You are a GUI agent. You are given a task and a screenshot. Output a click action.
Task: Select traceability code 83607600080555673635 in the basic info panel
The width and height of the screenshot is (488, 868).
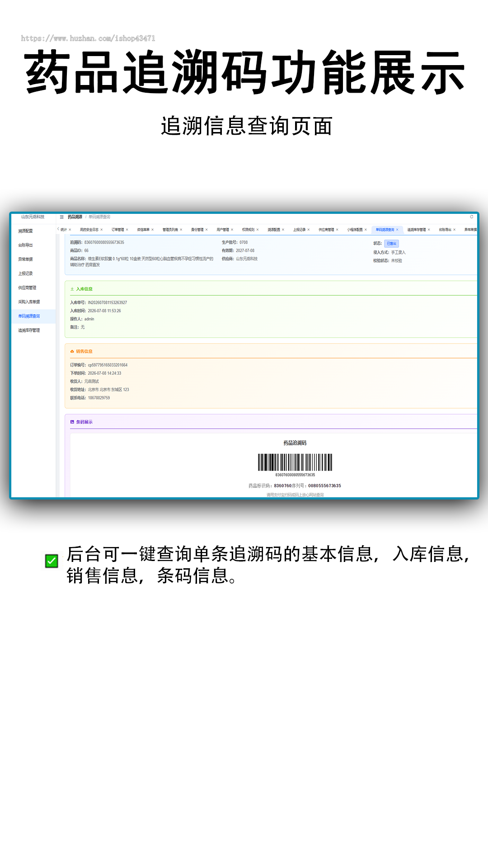(x=104, y=243)
